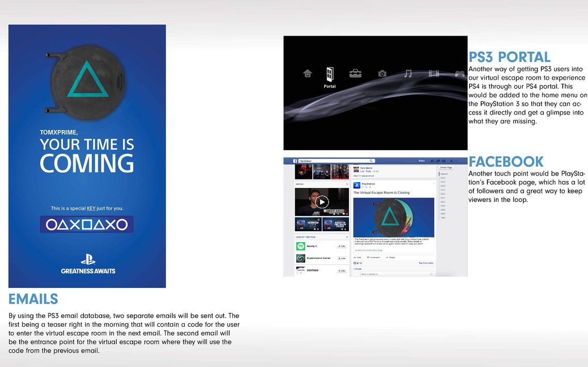
Task: Click the symbol key code box in the email
Action: click(87, 224)
